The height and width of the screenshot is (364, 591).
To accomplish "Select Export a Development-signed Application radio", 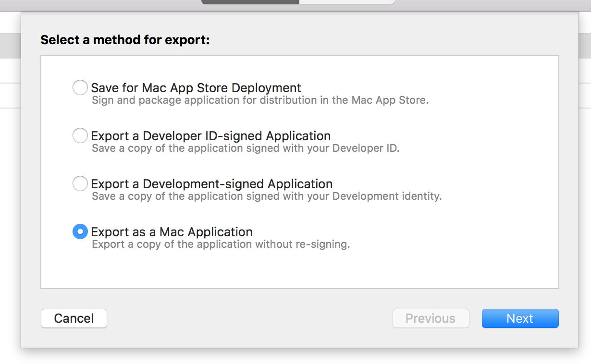I will pos(80,184).
